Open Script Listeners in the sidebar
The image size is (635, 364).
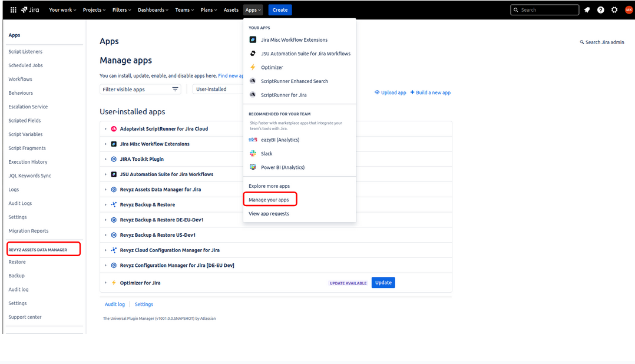[x=25, y=52]
